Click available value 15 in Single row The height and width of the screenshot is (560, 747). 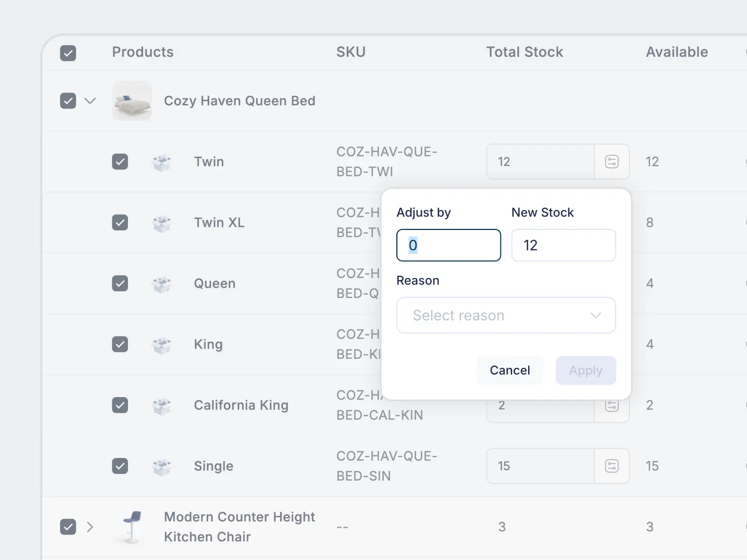652,466
